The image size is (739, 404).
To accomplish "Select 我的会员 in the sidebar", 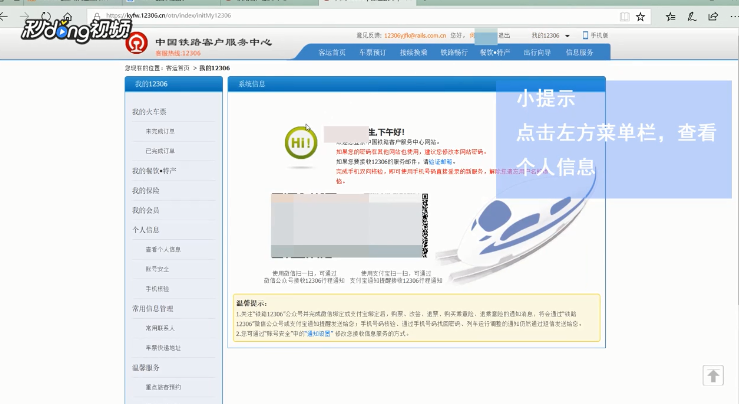I will tap(146, 210).
